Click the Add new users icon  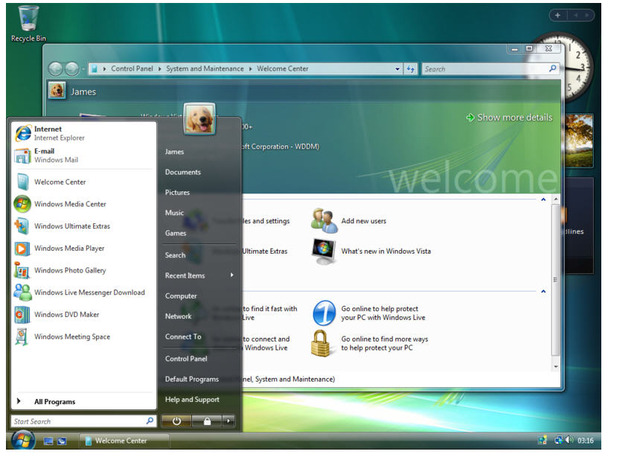tap(324, 221)
